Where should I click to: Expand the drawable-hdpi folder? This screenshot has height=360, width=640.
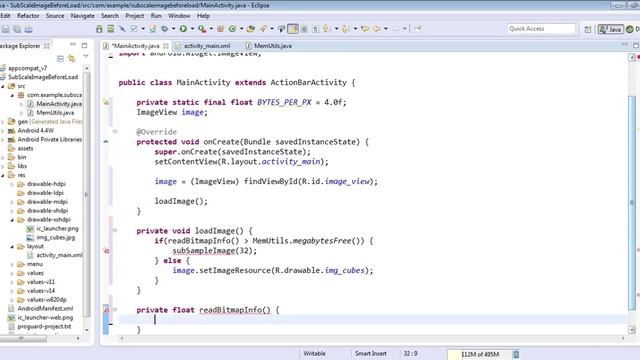(12, 184)
